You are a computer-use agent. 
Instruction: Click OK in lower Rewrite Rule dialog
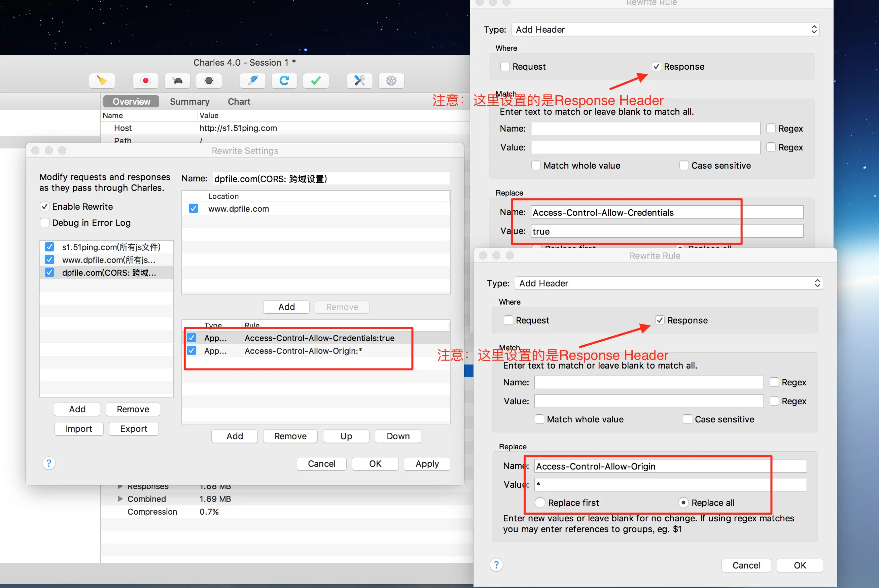point(800,565)
